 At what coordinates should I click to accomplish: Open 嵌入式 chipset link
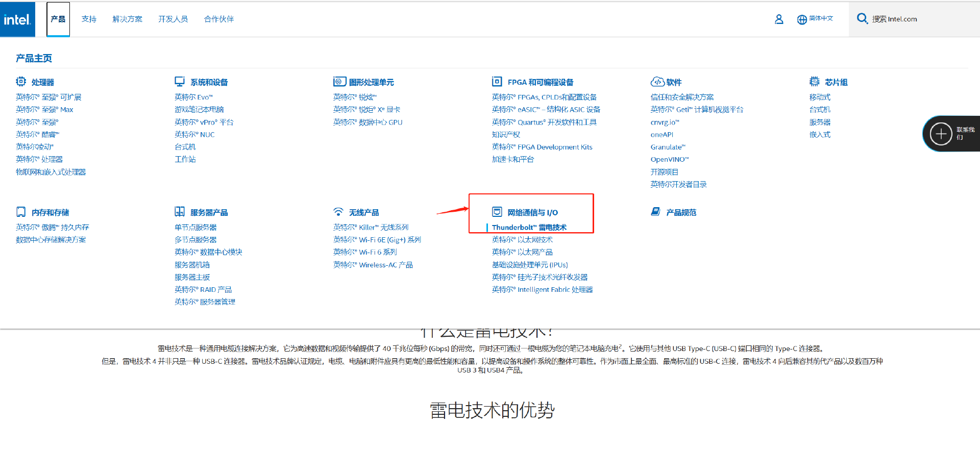point(820,134)
